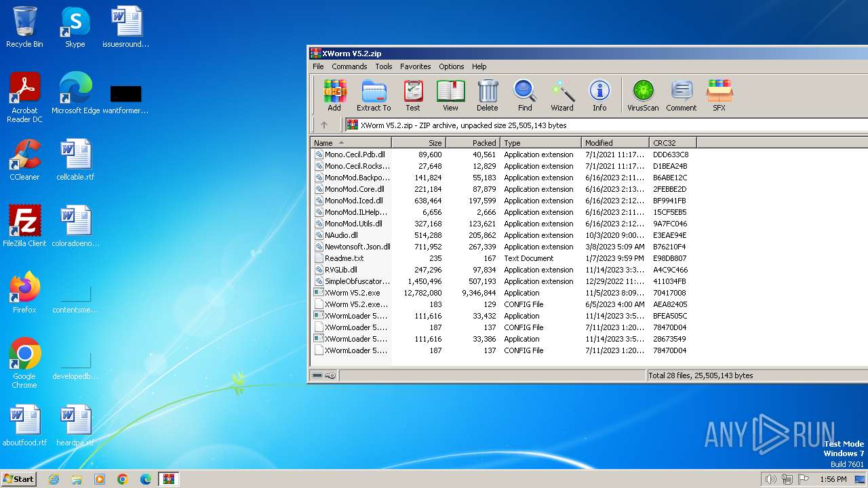Open the Favorites menu

tap(415, 66)
